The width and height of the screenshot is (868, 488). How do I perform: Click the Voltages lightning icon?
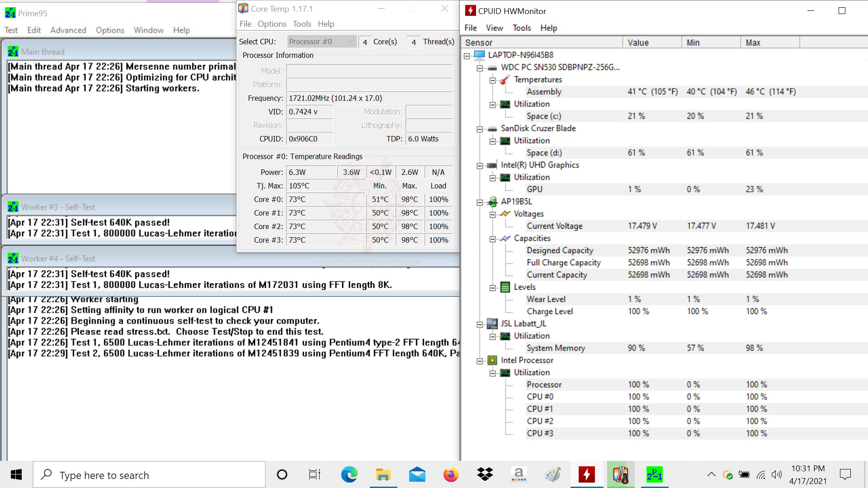[505, 214]
